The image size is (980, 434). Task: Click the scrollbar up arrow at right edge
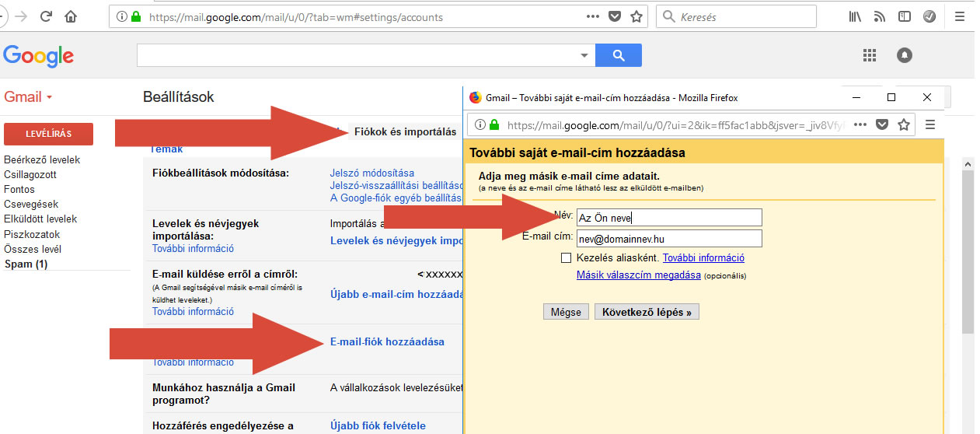pyautogui.click(x=968, y=163)
